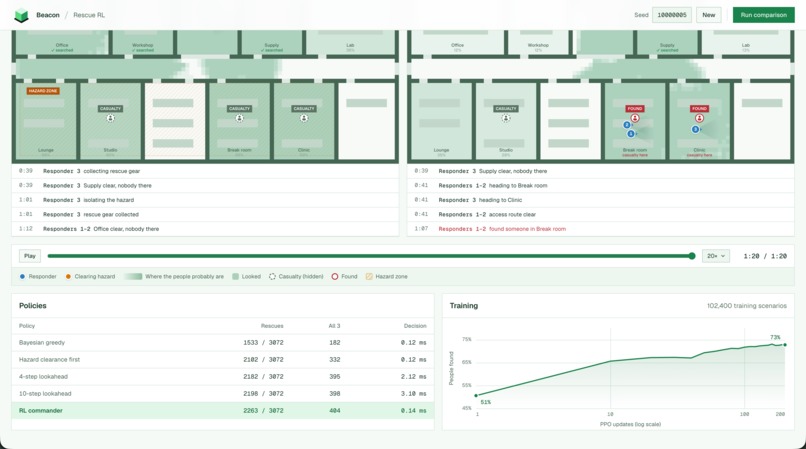The width and height of the screenshot is (806, 449).
Task: Click the red found-person icon in right Break room
Action: [x=635, y=118]
